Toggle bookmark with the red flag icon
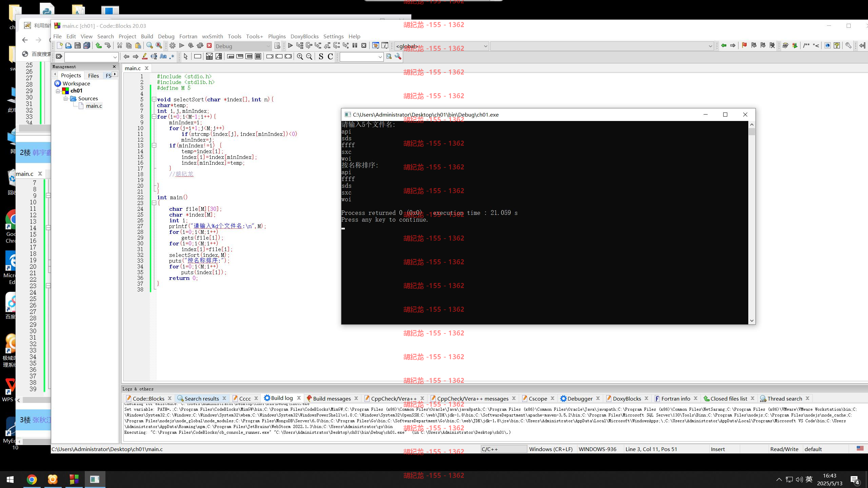 745,46
